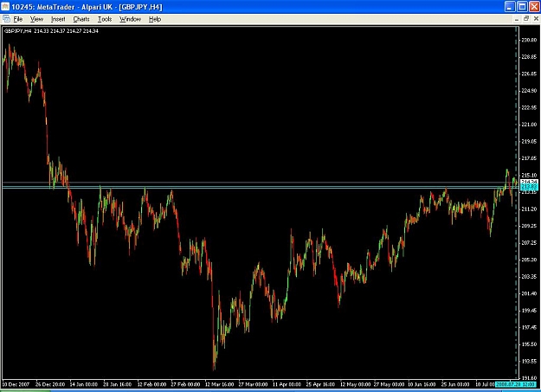This screenshot has width=541, height=392.
Task: Open the File menu
Action: (x=18, y=19)
